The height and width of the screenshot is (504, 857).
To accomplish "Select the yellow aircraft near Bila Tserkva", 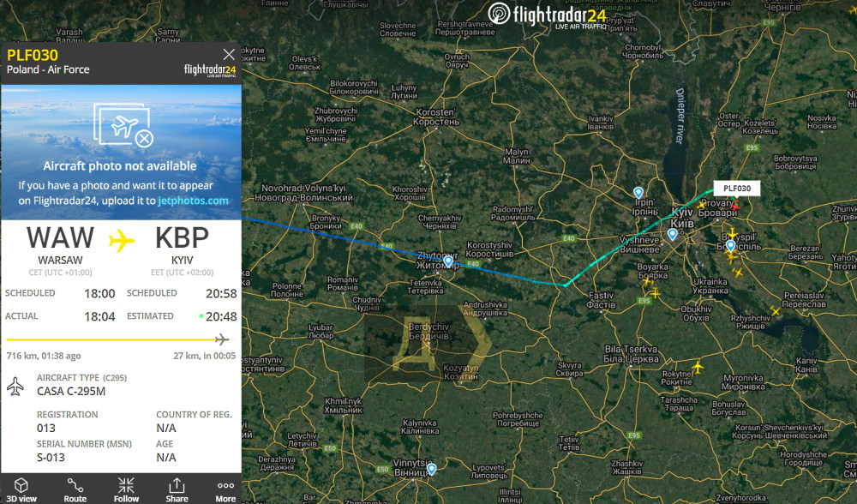I will (698, 367).
